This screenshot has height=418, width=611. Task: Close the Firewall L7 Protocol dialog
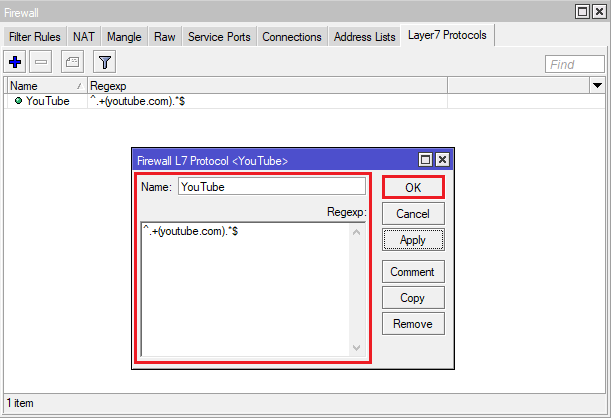click(442, 160)
